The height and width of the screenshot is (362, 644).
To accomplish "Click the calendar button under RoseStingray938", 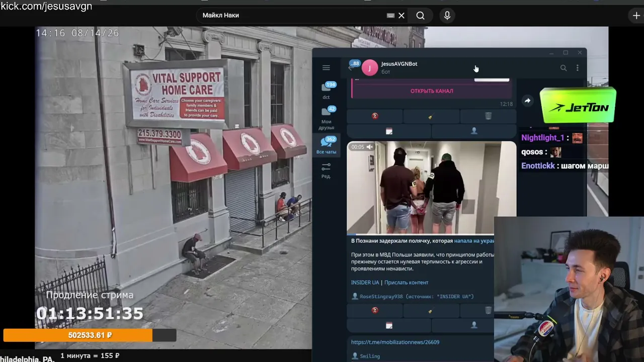I will pos(389,325).
